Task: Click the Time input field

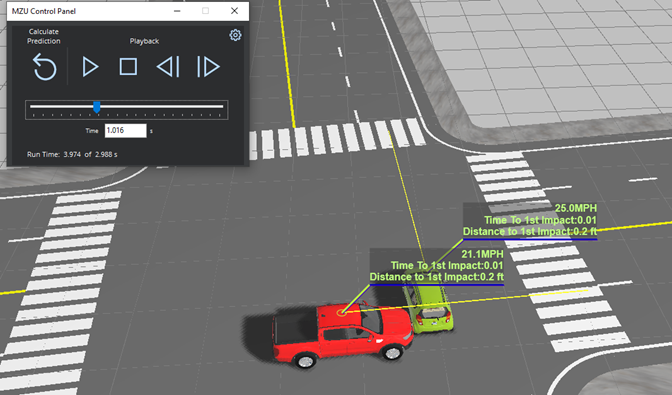Action: click(126, 131)
